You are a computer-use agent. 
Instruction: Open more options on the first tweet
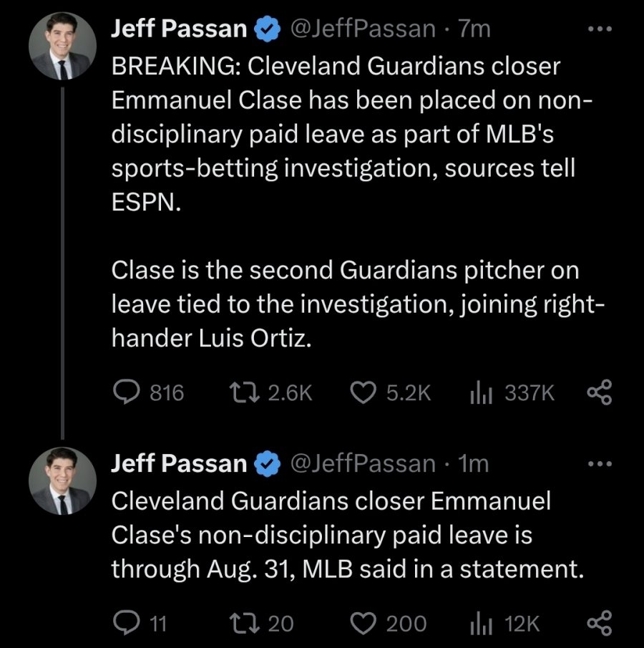click(598, 29)
